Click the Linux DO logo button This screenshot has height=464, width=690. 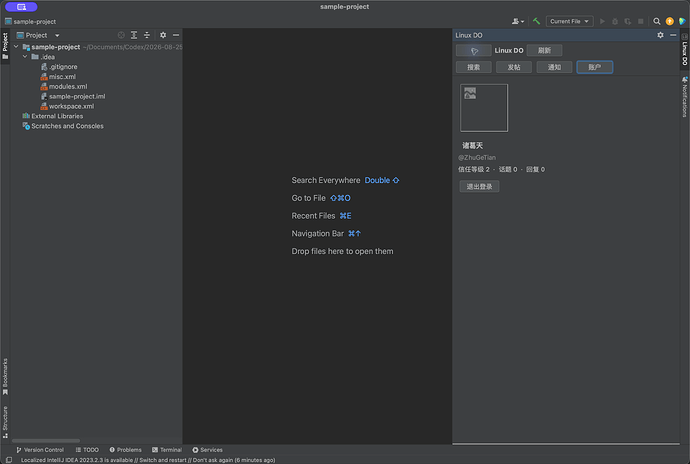click(x=474, y=51)
